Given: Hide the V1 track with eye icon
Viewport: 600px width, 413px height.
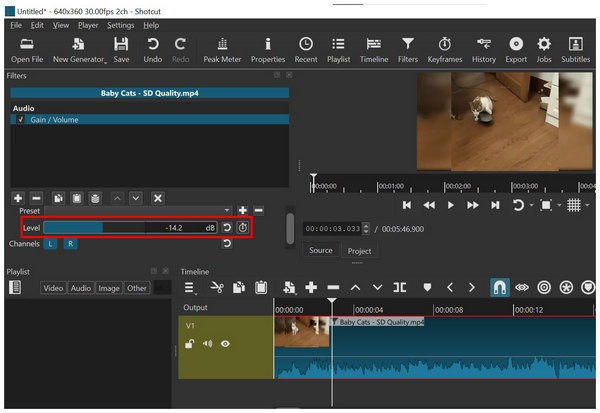Looking at the screenshot, I should coord(226,344).
